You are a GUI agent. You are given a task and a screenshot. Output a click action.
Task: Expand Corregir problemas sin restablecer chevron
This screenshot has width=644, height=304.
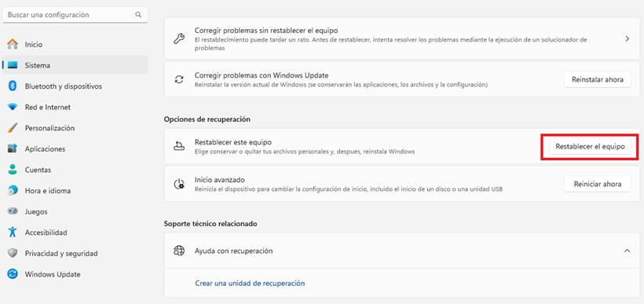click(628, 39)
